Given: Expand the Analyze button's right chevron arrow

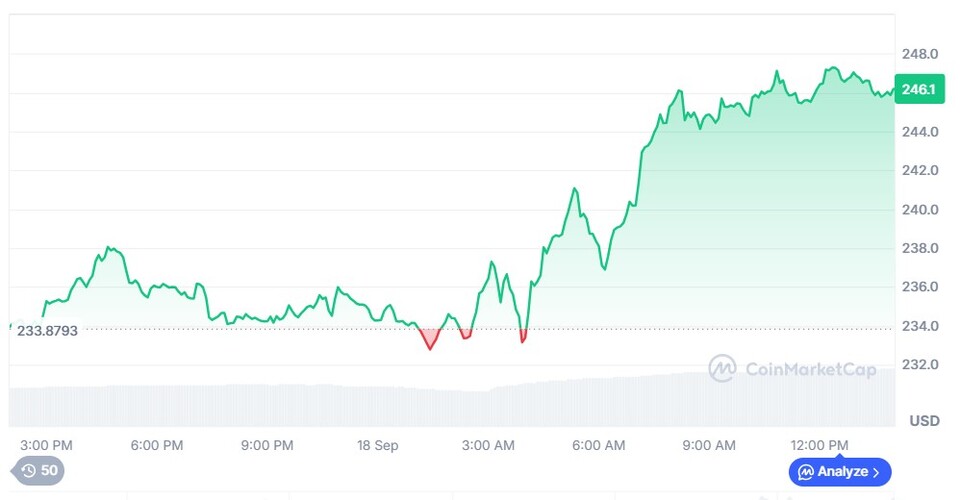Looking at the screenshot, I should pyautogui.click(x=876, y=472).
